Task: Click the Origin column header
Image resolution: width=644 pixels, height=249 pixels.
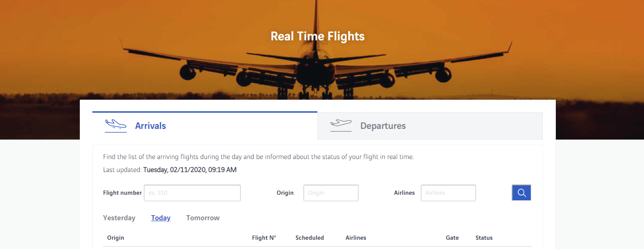Action: tap(116, 238)
